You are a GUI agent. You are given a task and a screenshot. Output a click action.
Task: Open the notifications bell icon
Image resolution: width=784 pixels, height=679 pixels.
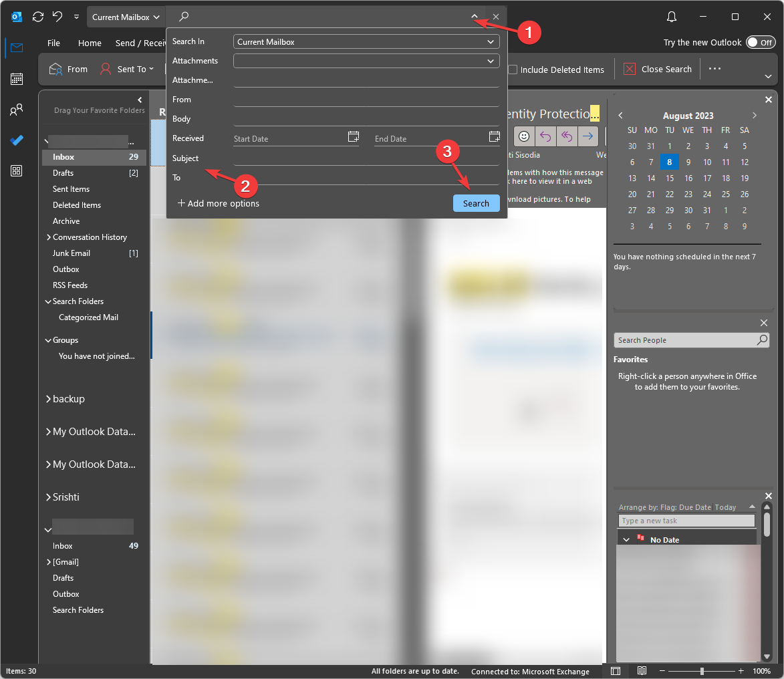[672, 17]
